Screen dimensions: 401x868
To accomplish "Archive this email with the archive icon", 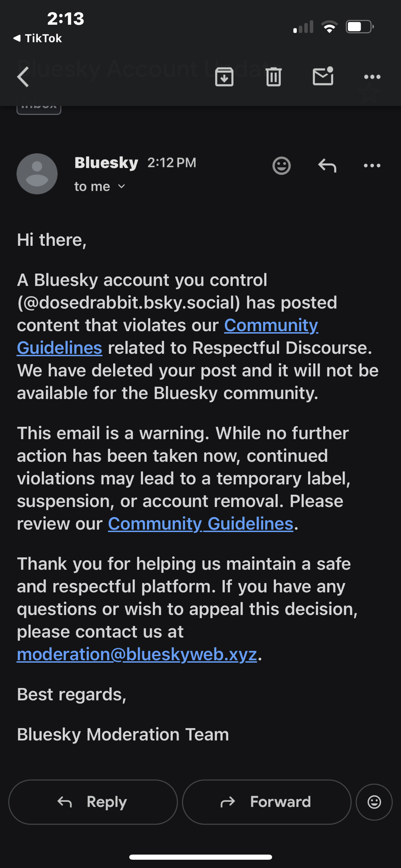I will coord(224,77).
